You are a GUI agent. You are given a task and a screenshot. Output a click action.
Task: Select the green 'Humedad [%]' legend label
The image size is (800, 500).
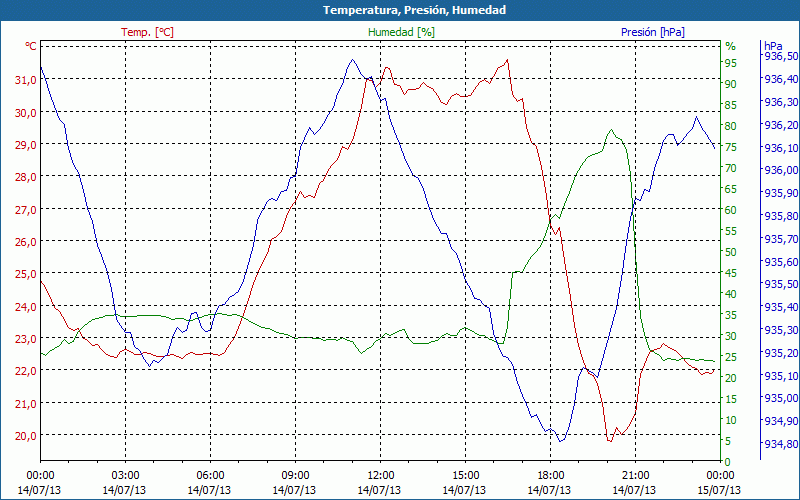click(402, 32)
